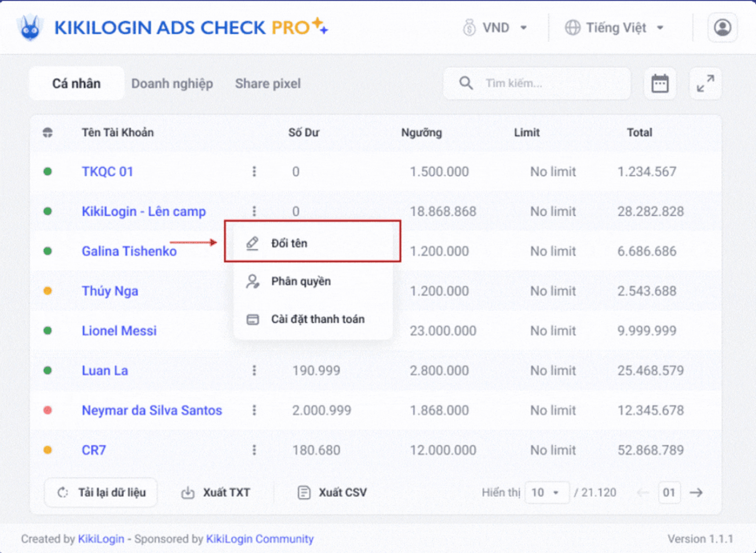This screenshot has height=553, width=756.
Task: Click the fullscreen expand arrows icon
Action: [705, 84]
